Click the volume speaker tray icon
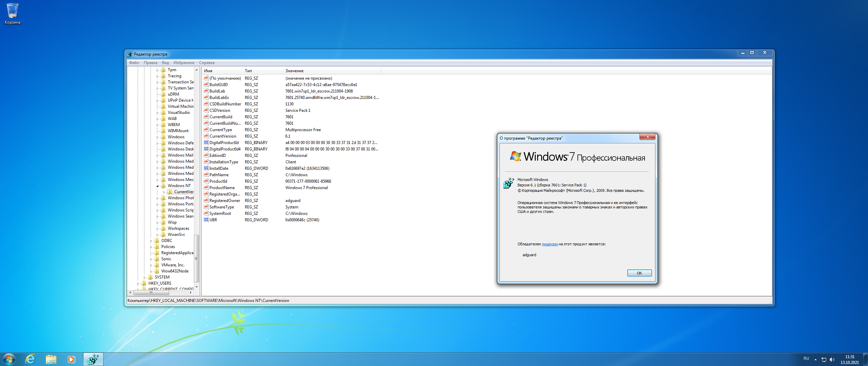 click(832, 360)
